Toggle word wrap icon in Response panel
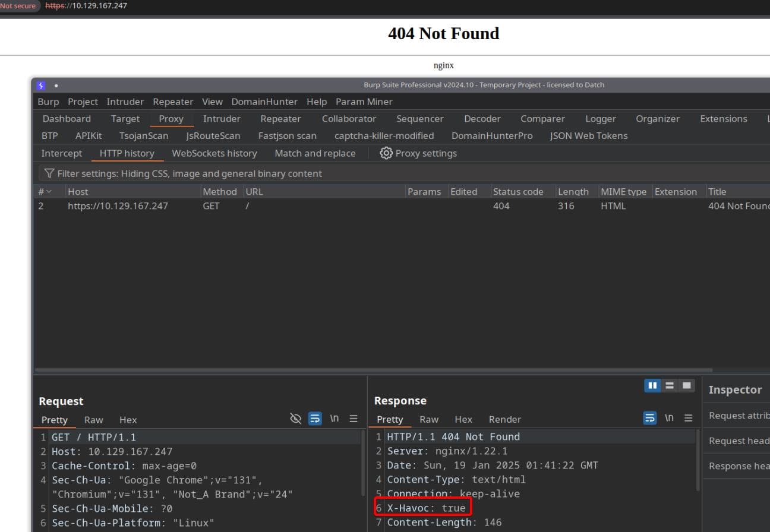Image resolution: width=770 pixels, height=532 pixels. coord(650,418)
